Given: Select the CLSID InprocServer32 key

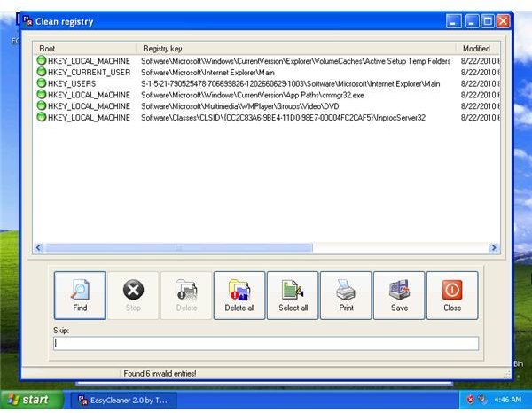Looking at the screenshot, I should (x=283, y=117).
